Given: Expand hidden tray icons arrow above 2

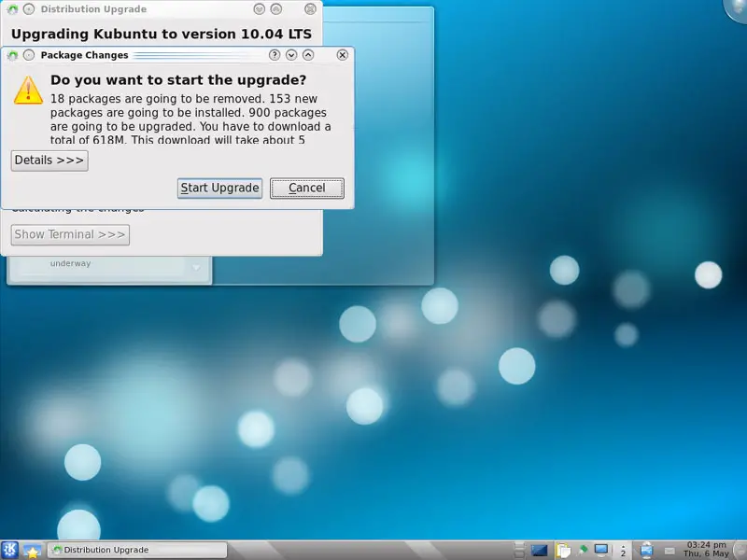Looking at the screenshot, I should pos(623,547).
